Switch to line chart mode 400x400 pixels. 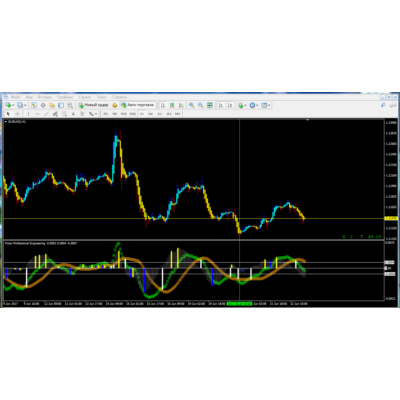pyautogui.click(x=181, y=105)
